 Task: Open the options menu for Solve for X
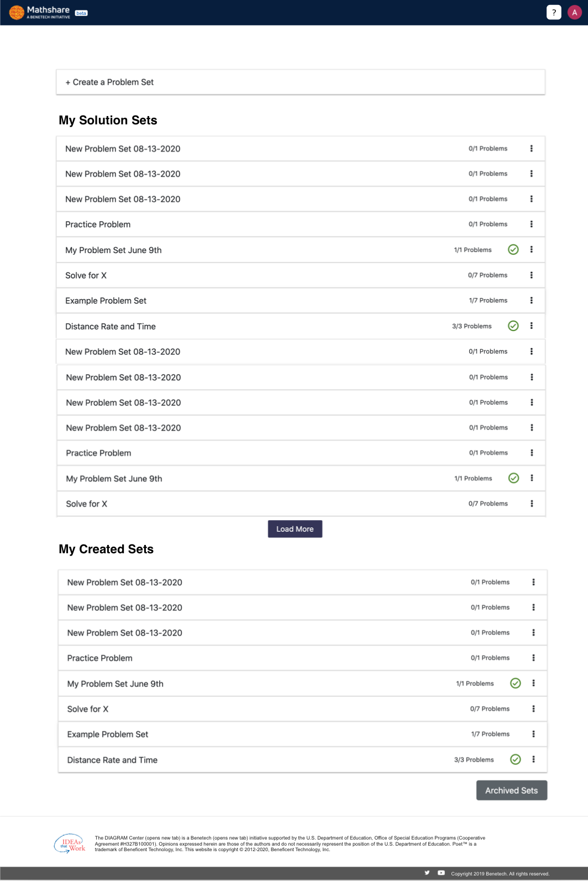click(x=531, y=275)
